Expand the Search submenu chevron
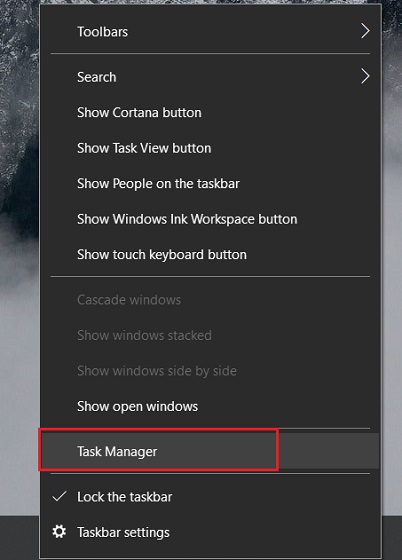Image resolution: width=402 pixels, height=560 pixels. [365, 76]
